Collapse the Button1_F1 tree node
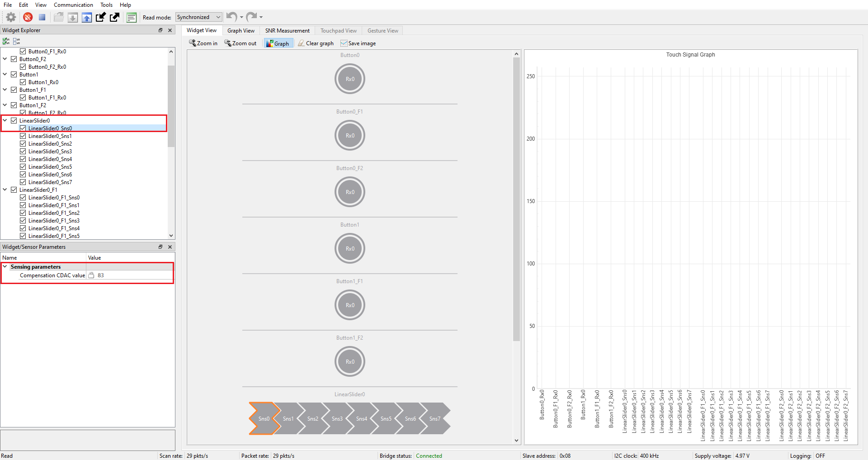This screenshot has height=460, width=868. (x=5, y=90)
